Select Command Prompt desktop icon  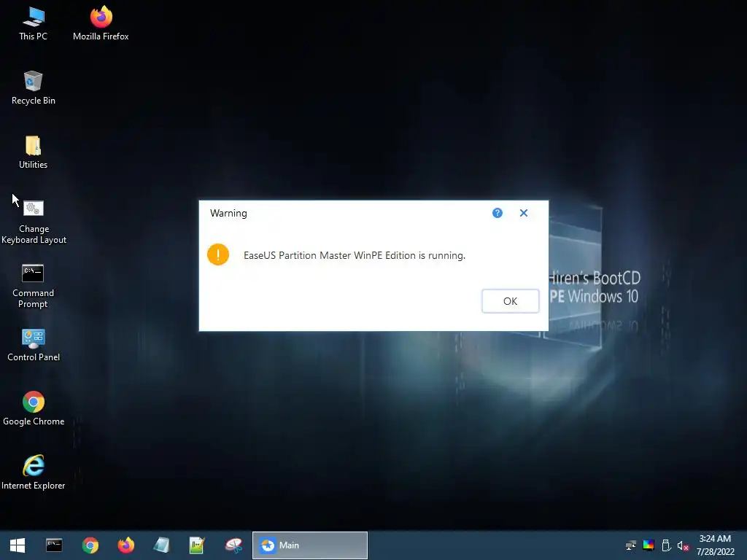[x=34, y=286]
